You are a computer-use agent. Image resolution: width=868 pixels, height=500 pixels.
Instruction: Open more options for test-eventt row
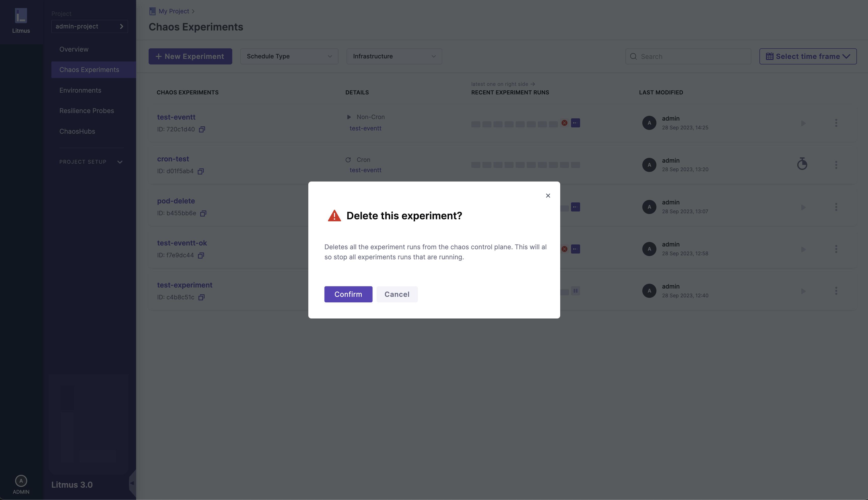coord(836,123)
